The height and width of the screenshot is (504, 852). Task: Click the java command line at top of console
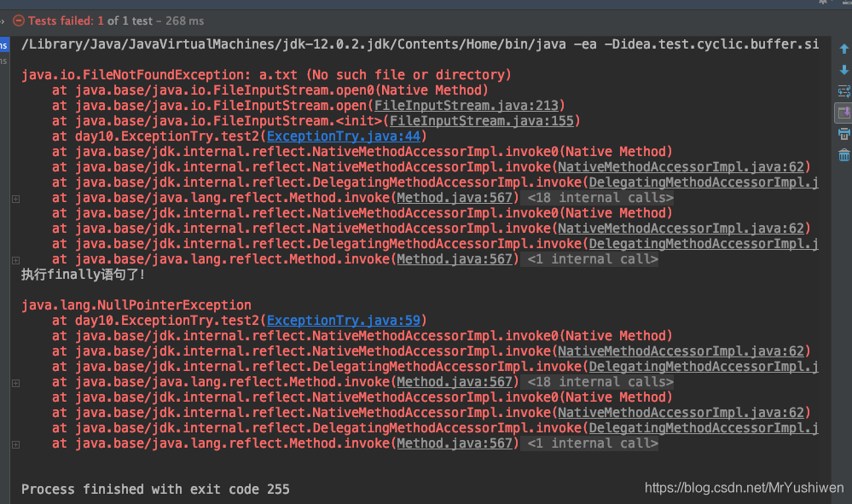[x=418, y=44]
